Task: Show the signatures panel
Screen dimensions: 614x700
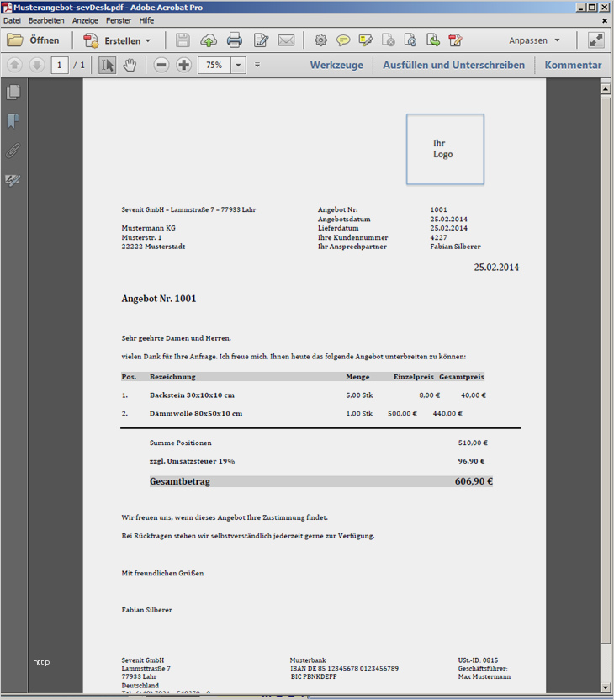Action: tap(13, 180)
